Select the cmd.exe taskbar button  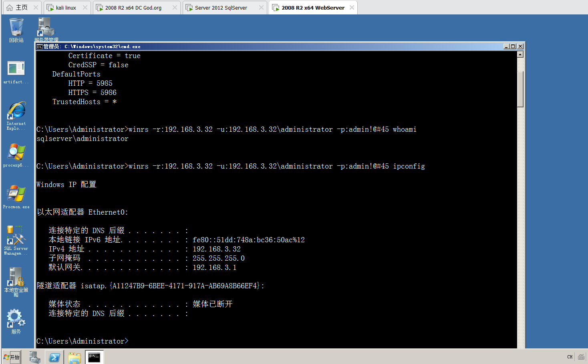(95, 357)
